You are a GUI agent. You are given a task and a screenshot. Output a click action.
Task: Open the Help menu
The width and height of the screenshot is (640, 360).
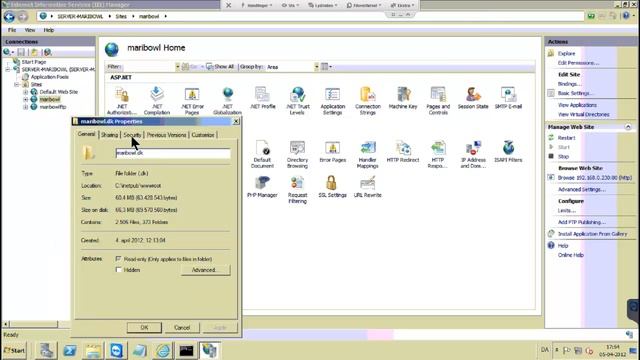[x=49, y=30]
